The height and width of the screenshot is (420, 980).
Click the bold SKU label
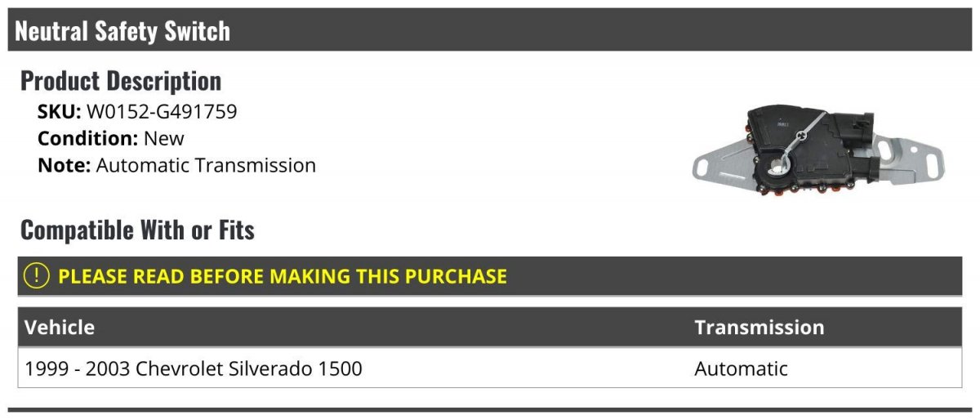click(60, 112)
